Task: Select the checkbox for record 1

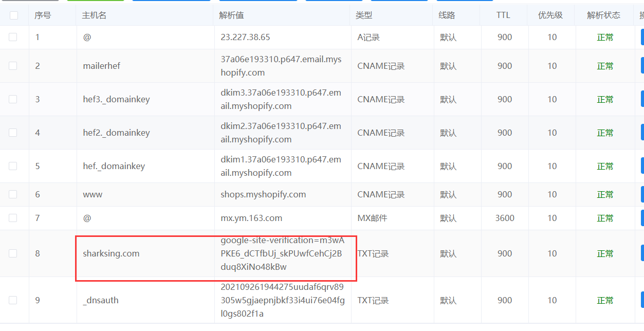Action: coord(13,37)
